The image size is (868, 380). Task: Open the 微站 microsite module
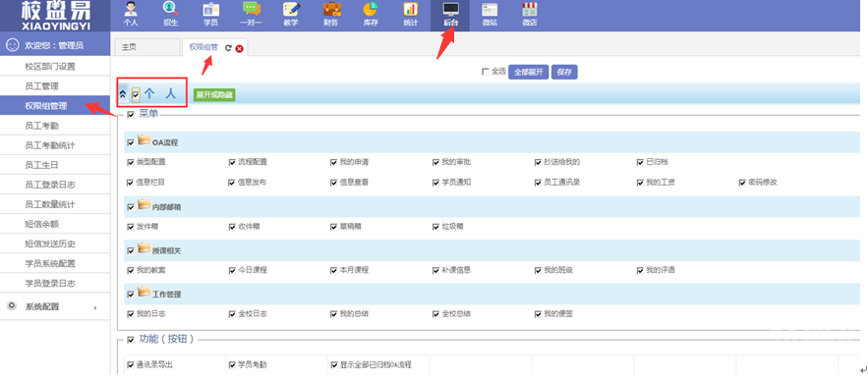pos(490,15)
